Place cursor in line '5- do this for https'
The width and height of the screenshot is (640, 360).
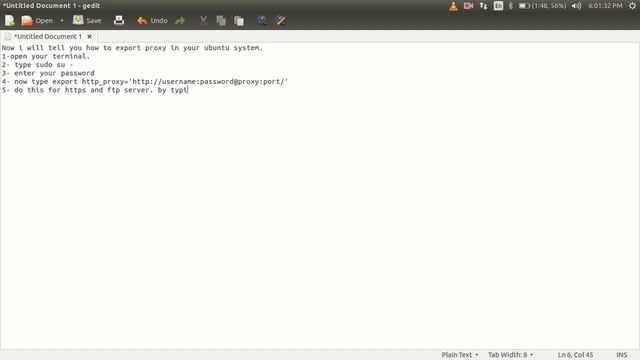95,90
